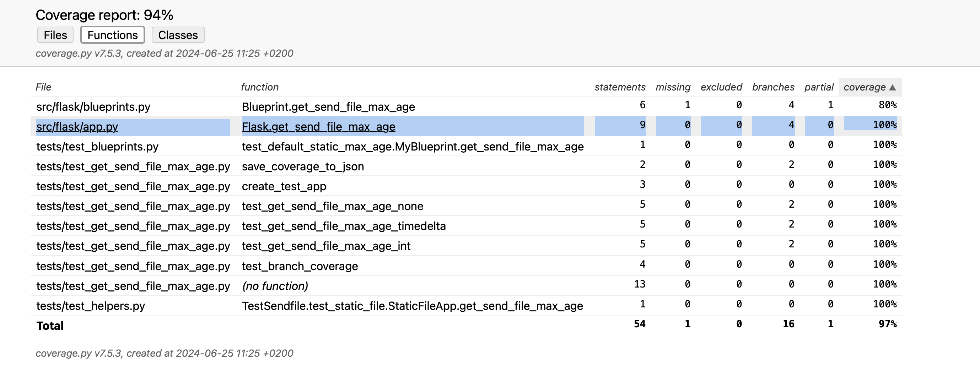980x372 pixels.
Task: Sort by the function column header
Action: pyautogui.click(x=259, y=87)
